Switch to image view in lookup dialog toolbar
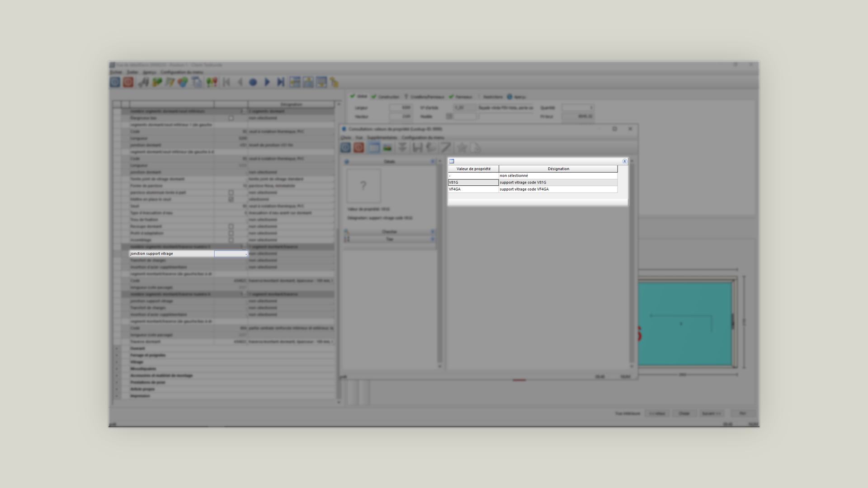 coord(387,147)
